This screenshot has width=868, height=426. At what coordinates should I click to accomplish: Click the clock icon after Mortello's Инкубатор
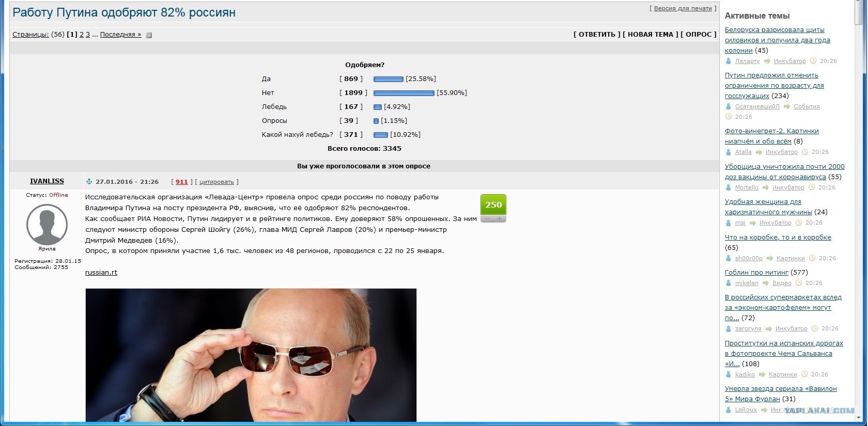(x=812, y=187)
